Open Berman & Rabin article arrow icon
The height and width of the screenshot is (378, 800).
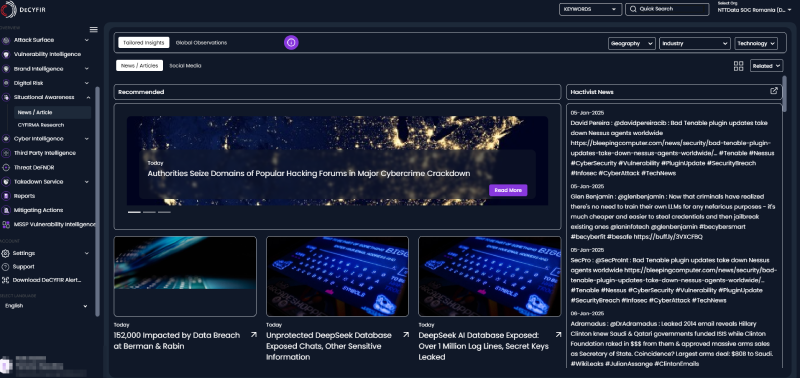(254, 335)
